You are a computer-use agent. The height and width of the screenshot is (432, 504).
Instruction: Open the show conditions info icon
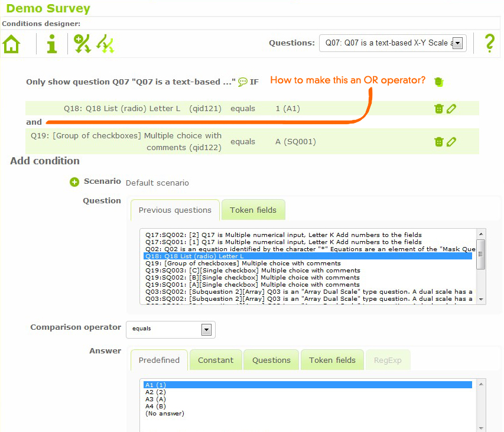click(53, 44)
